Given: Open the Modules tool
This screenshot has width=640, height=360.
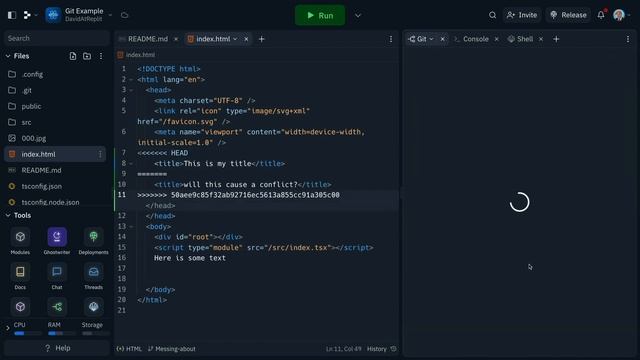Looking at the screenshot, I should point(20,241).
